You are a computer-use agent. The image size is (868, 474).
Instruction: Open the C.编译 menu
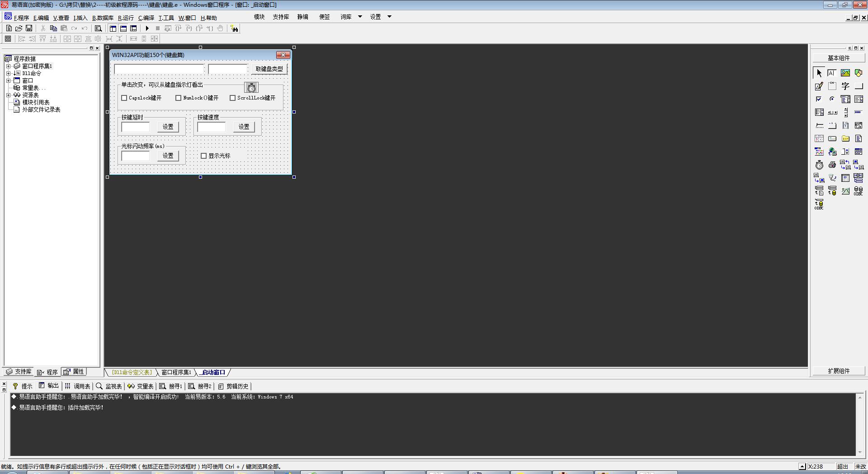click(x=146, y=18)
